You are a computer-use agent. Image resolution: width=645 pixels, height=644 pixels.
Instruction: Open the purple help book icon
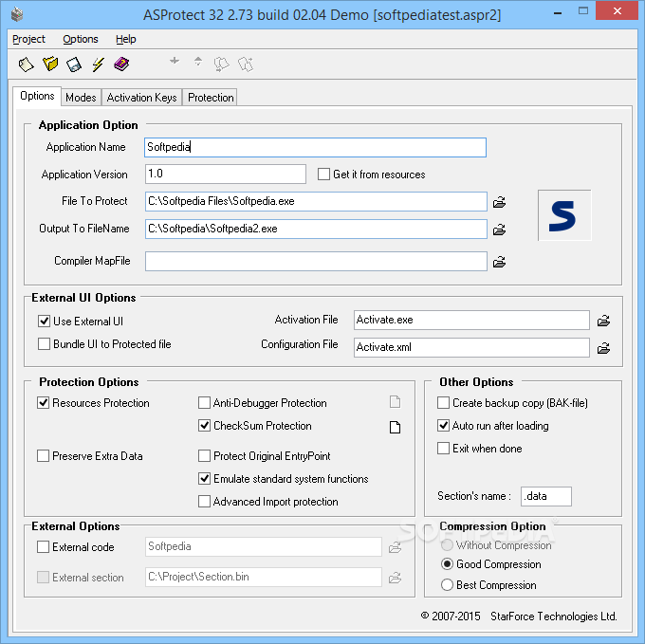[121, 64]
